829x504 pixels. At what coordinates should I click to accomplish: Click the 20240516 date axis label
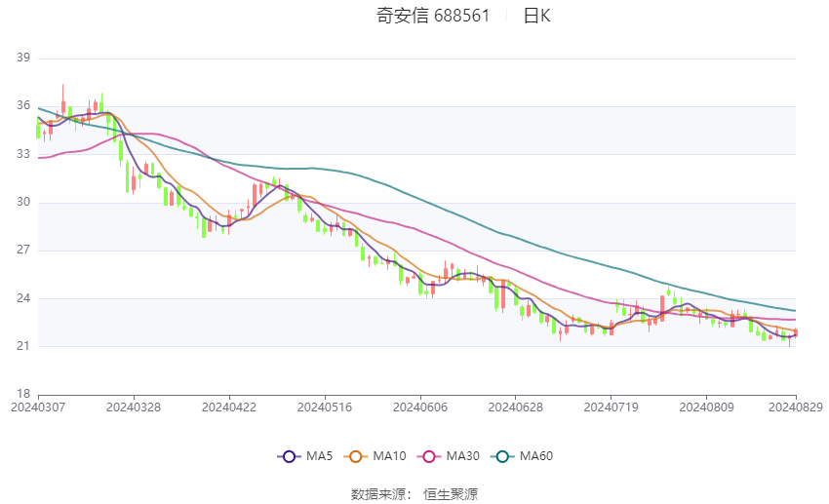[x=325, y=407]
